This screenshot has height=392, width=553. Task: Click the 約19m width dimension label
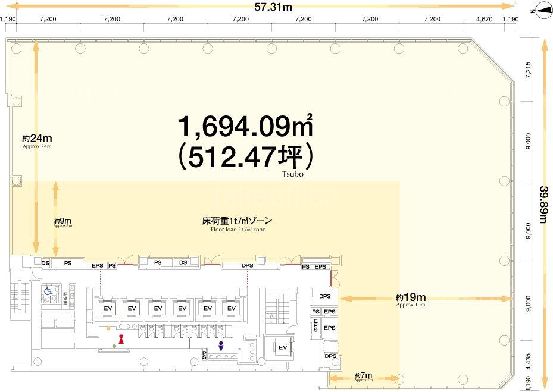coord(411,297)
